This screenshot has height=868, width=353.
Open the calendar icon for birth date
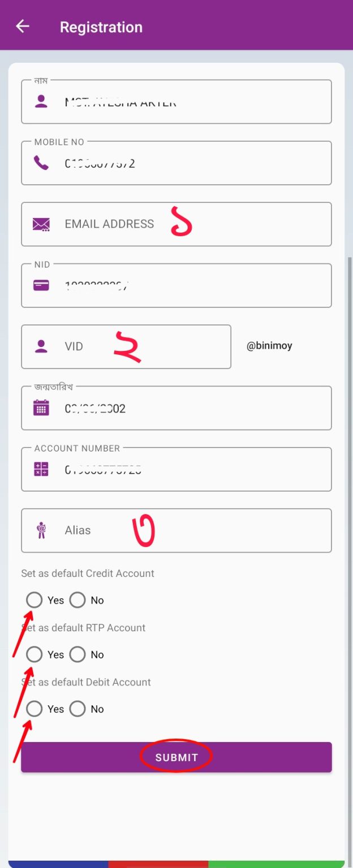[x=41, y=407]
